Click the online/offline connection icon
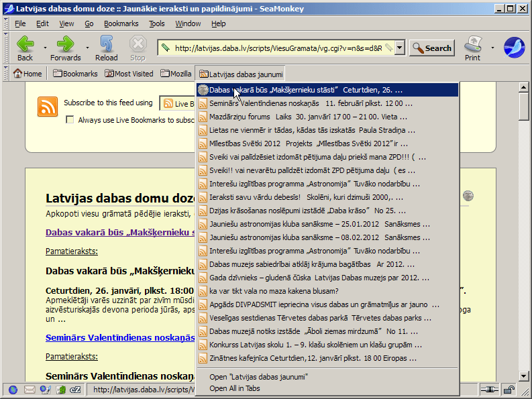Viewport: 532px width, 399px height. (x=489, y=389)
